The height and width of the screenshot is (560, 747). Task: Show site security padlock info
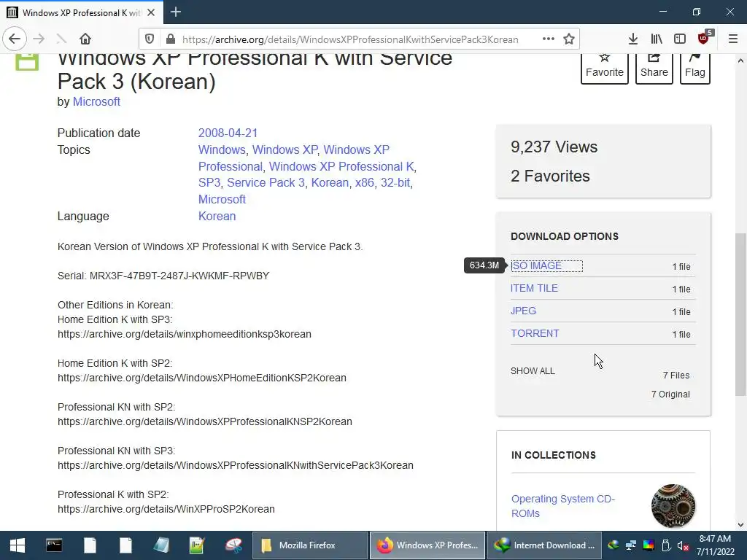pyautogui.click(x=170, y=39)
